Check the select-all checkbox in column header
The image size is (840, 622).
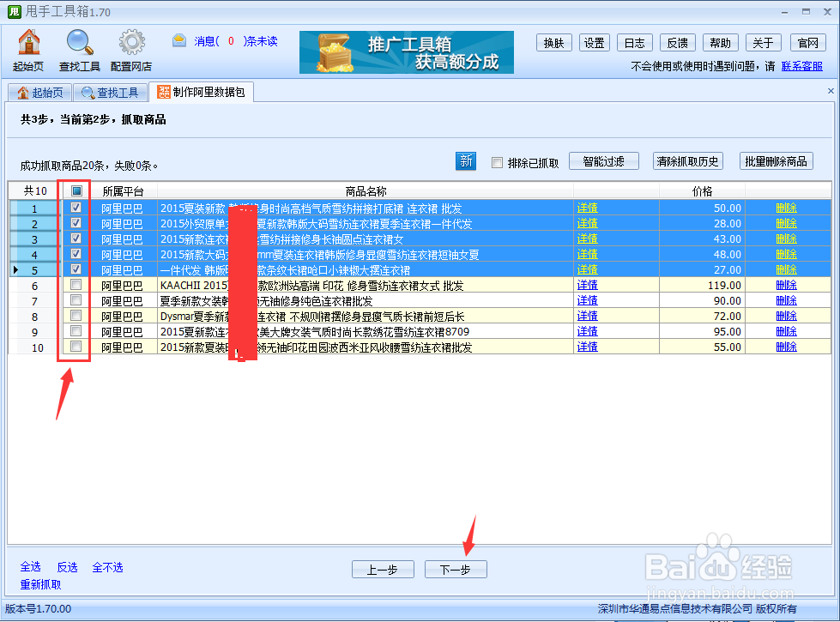[74, 190]
